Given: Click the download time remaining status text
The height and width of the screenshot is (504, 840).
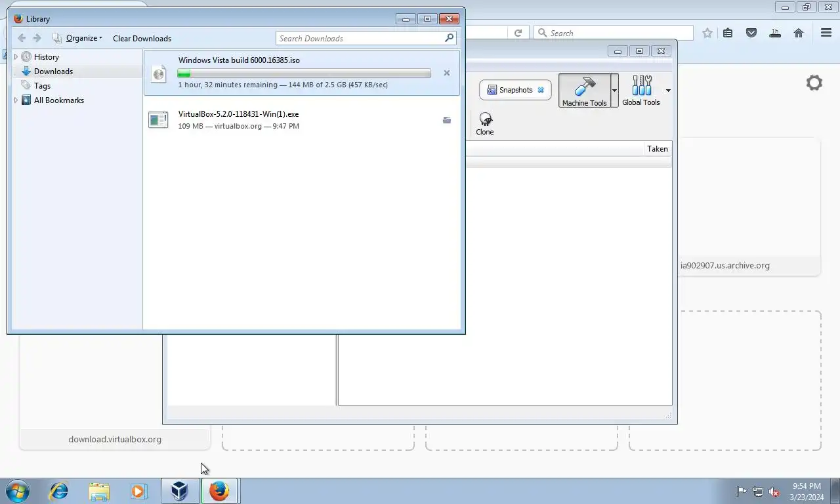Looking at the screenshot, I should (283, 85).
